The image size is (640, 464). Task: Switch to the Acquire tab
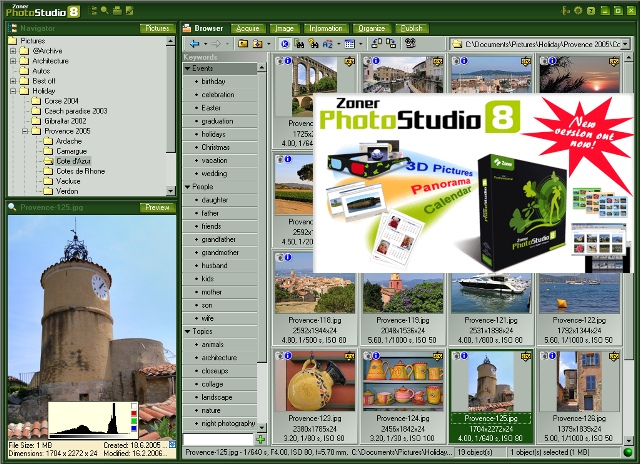[248, 28]
